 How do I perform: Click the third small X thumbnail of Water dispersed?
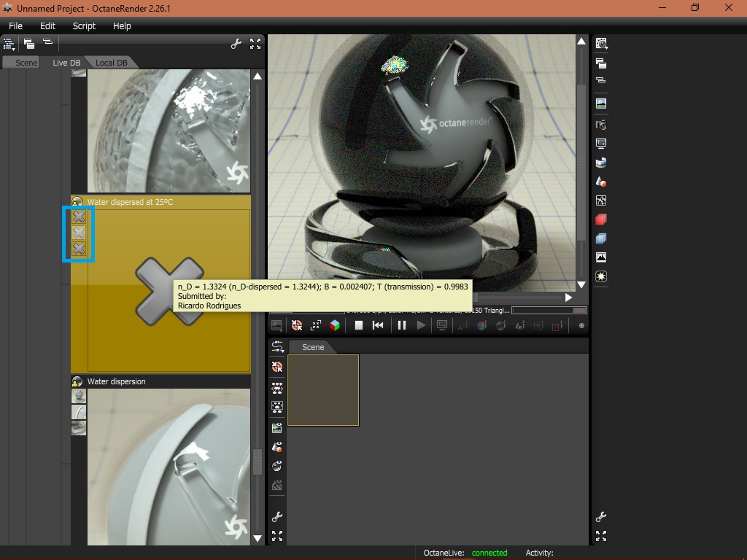79,249
